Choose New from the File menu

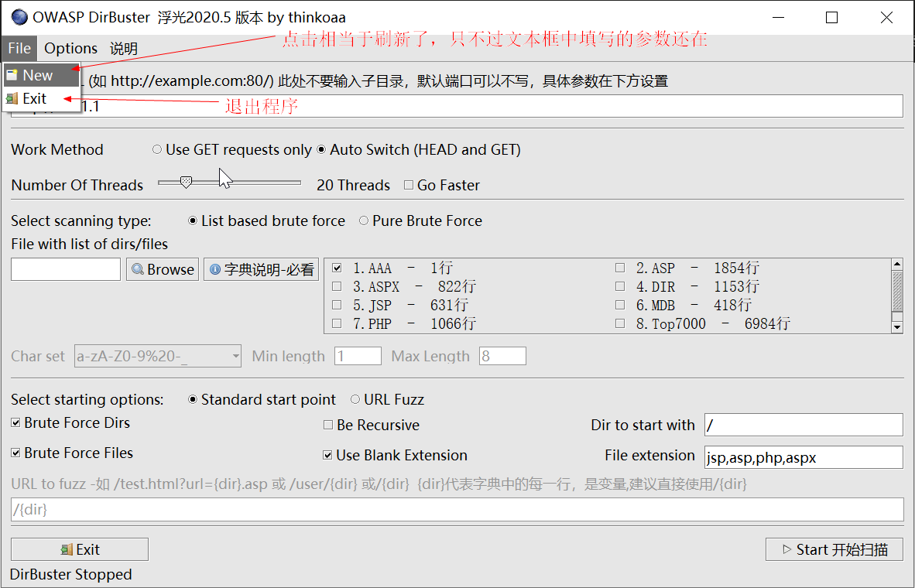coord(41,75)
